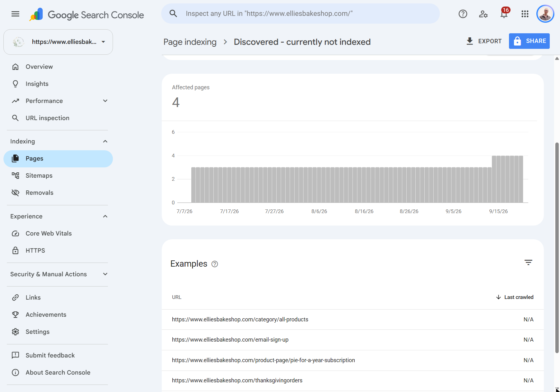Open the property selector dropdown
Image resolution: width=560 pixels, height=392 pixels.
tap(58, 42)
